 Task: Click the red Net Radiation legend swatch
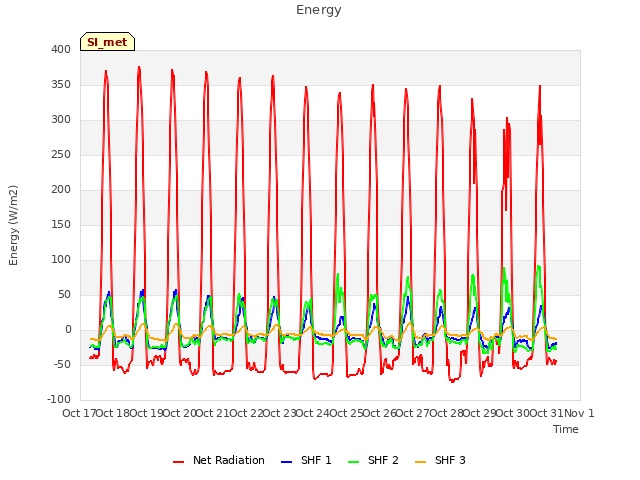pos(178,462)
